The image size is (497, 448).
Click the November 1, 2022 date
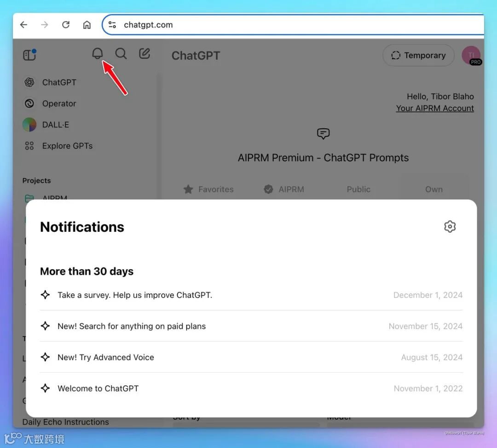428,389
